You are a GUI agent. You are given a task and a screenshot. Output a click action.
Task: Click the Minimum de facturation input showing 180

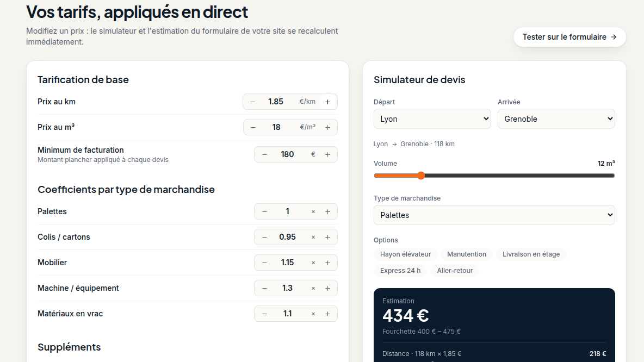288,155
